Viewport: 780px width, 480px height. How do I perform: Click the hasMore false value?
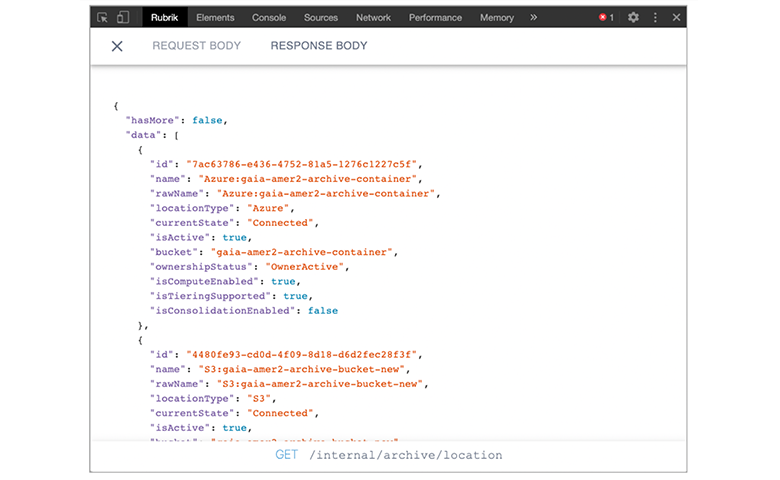tap(207, 120)
